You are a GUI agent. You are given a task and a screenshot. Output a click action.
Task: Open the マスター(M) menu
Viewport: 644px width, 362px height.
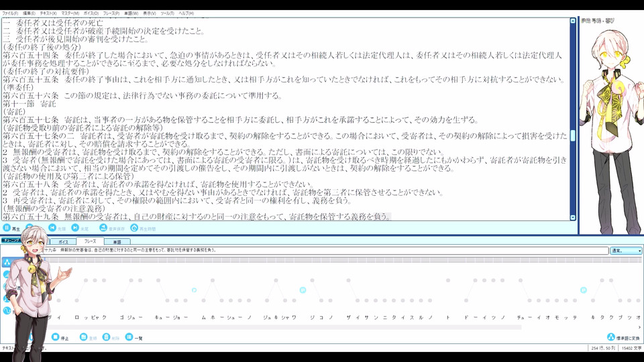70,13
